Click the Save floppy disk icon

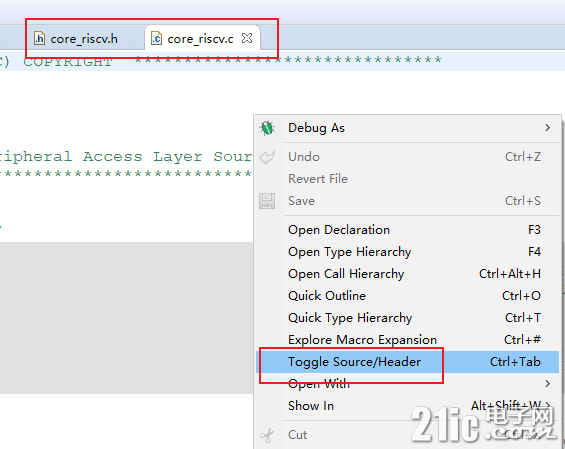(267, 201)
